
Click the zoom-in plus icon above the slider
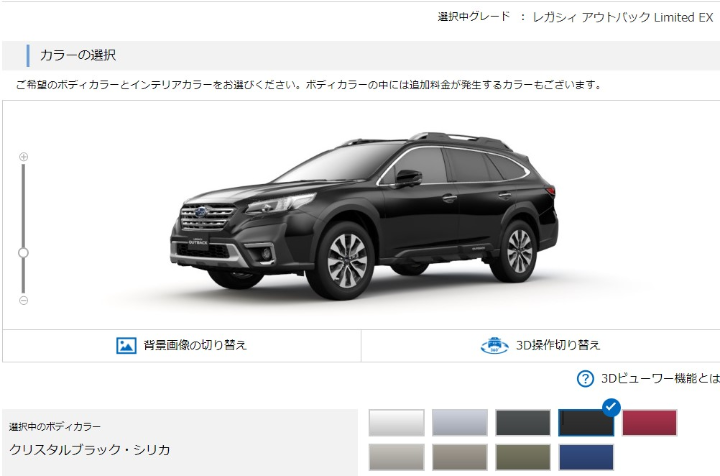(x=23, y=157)
